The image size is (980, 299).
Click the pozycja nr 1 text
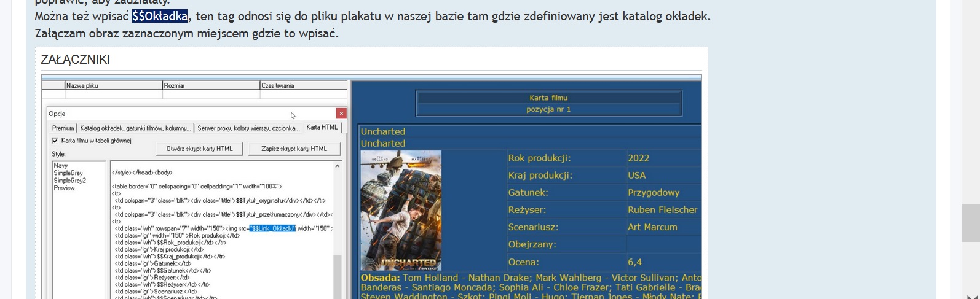click(x=548, y=109)
